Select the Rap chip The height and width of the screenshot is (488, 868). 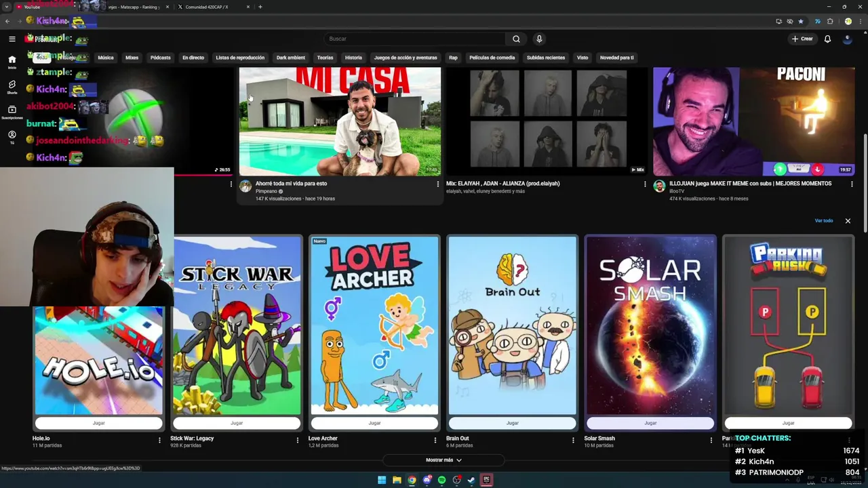point(453,58)
